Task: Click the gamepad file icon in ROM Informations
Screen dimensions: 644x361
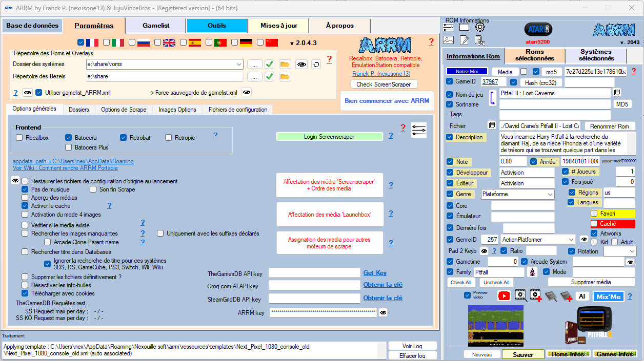Action: pos(480,40)
